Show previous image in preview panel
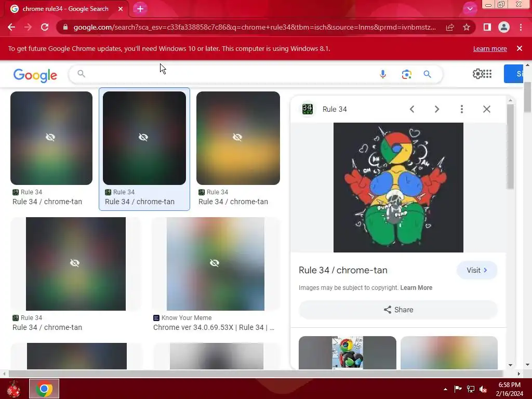This screenshot has width=532, height=399. [x=412, y=109]
